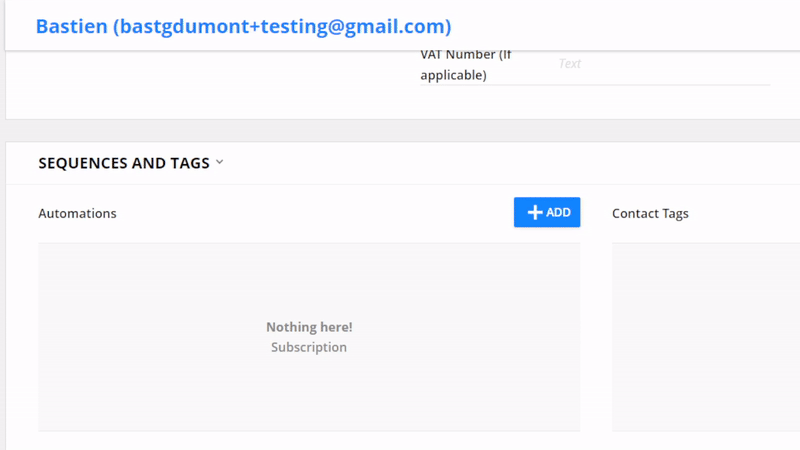Open the Bastien contact name link
The width and height of the screenshot is (800, 450).
pyautogui.click(x=72, y=26)
